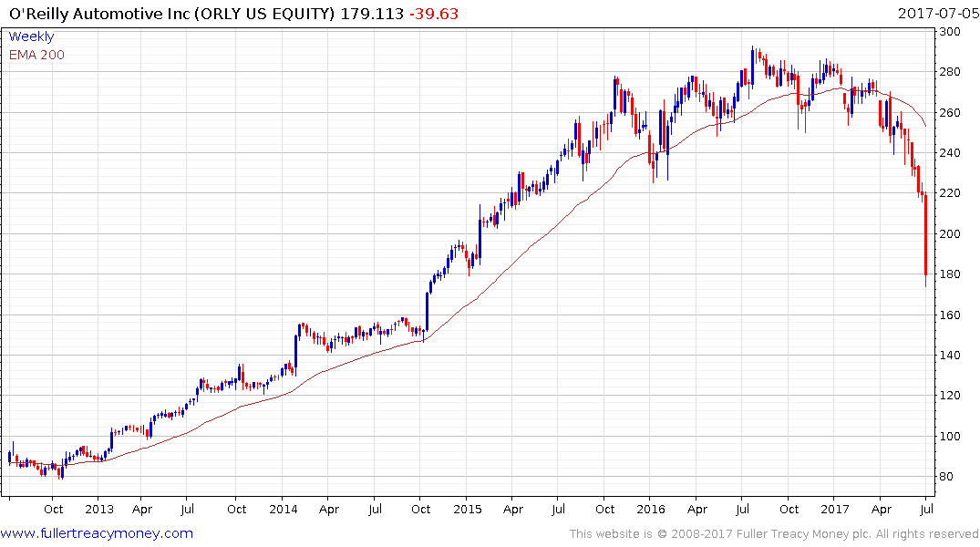Click the 2017 year label on time axis
Image resolution: width=980 pixels, height=547 pixels.
pyautogui.click(x=835, y=509)
